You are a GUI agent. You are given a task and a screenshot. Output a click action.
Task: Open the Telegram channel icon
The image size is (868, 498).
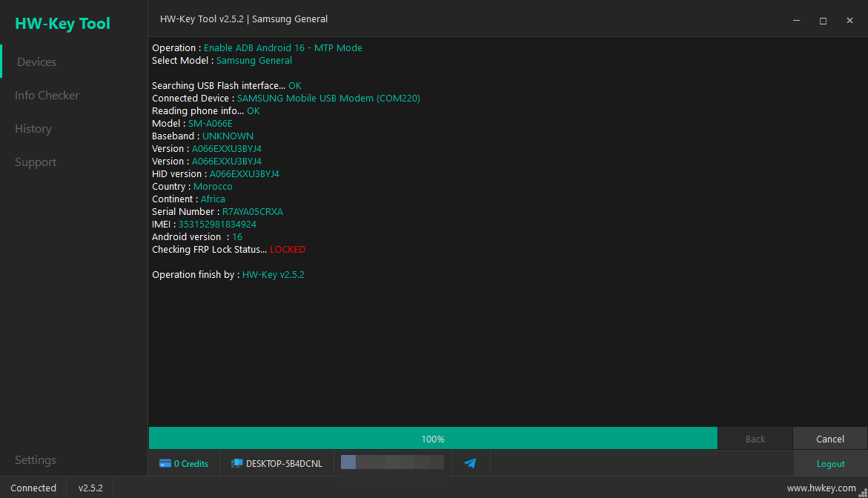[x=470, y=463]
